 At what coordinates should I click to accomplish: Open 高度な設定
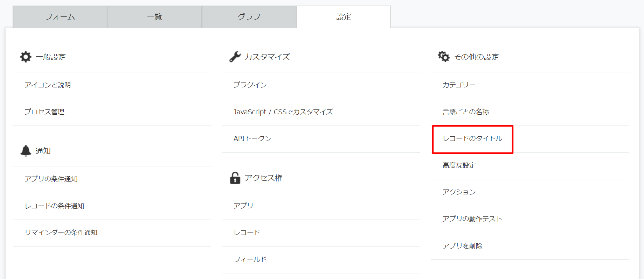459,165
